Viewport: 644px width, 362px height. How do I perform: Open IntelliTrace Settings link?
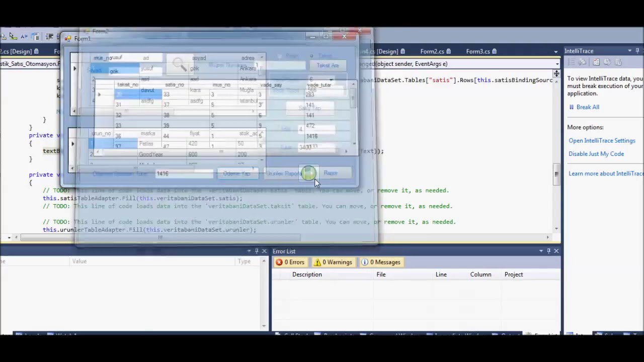602,141
